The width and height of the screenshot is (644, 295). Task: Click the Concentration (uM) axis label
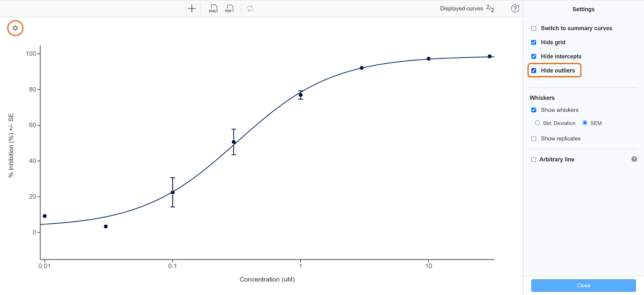pos(267,279)
